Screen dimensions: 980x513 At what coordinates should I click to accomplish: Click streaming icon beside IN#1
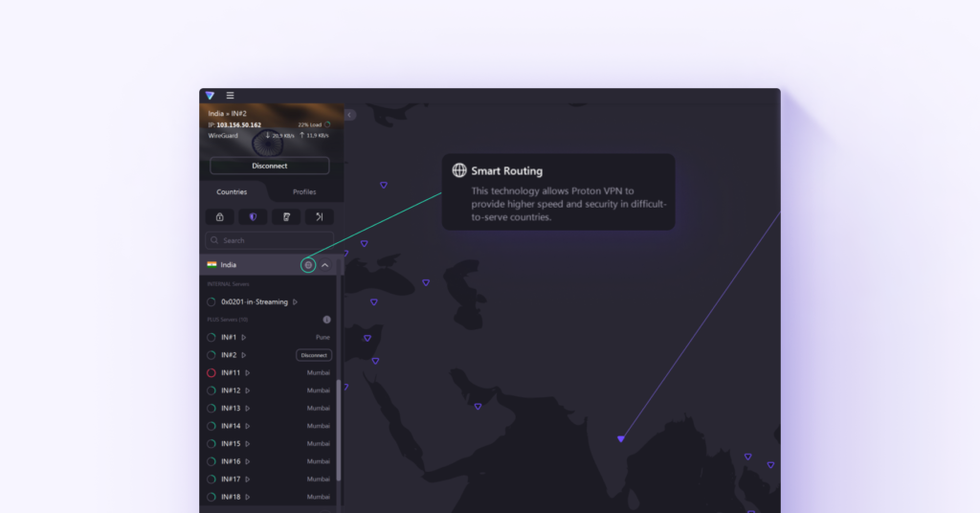[x=244, y=338]
